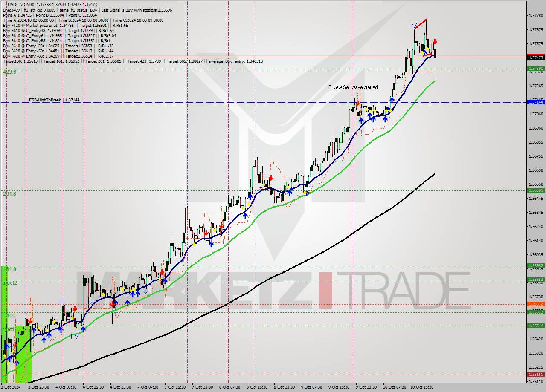Click the blue 1.37144 price tag
The width and height of the screenshot is (546, 392).
point(536,102)
